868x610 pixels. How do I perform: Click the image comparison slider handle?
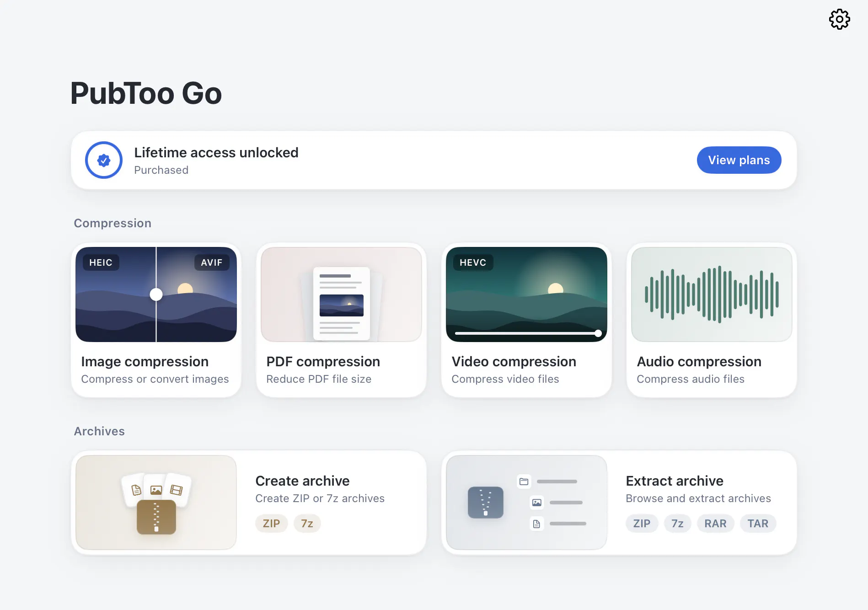[156, 294]
